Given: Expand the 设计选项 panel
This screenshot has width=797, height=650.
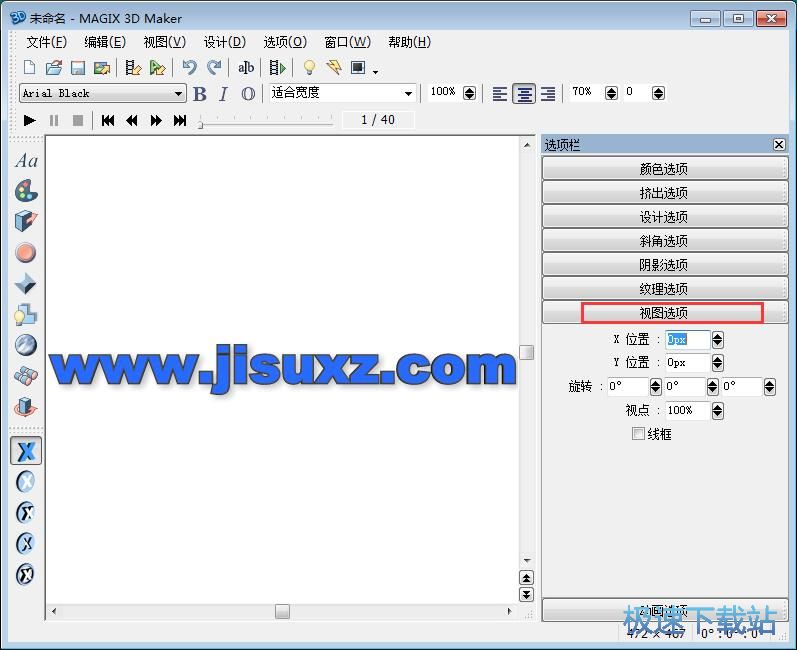Looking at the screenshot, I should 664,216.
